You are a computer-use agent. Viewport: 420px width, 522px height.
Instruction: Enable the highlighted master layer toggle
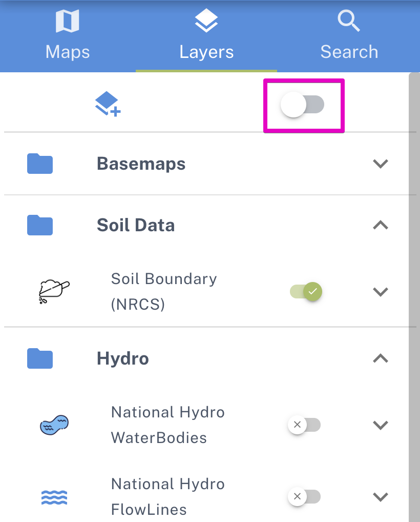[304, 105]
